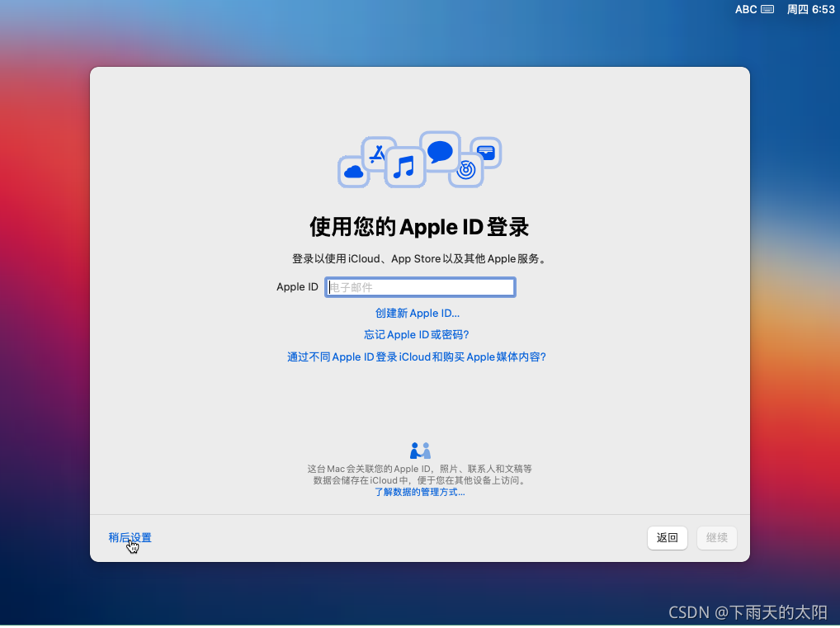Click the message card icon at the right of the icon group
Image resolution: width=840 pixels, height=628 pixels.
tap(486, 153)
